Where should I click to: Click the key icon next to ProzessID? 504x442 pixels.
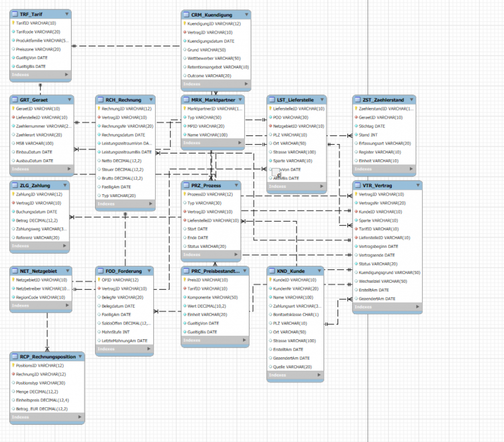tap(184, 194)
